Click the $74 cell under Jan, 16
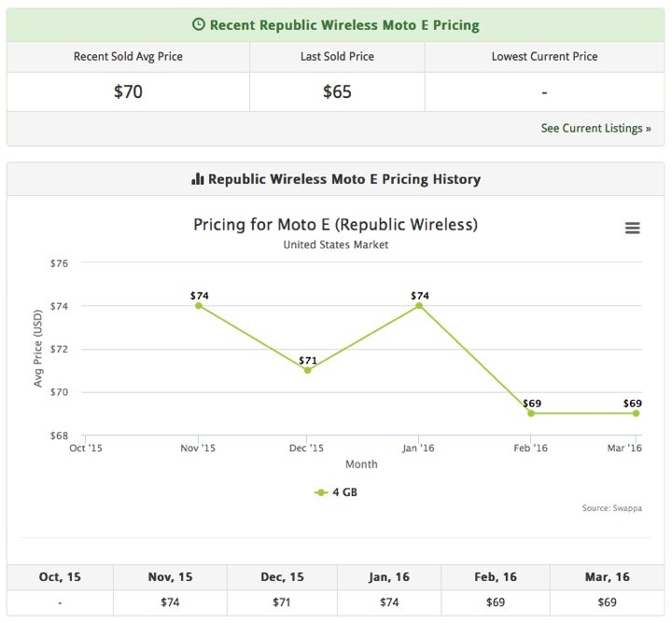This screenshot has height=623, width=672. [389, 602]
